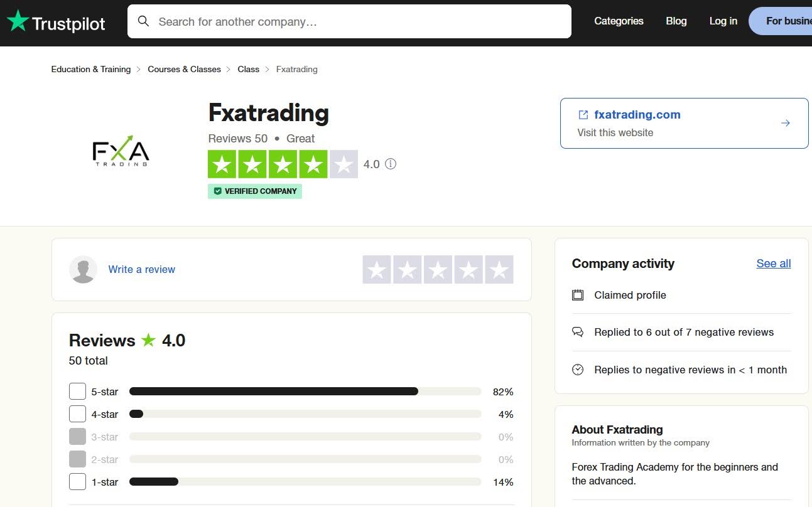
Task: Click the info icon next to 4.0 rating
Action: (391, 164)
